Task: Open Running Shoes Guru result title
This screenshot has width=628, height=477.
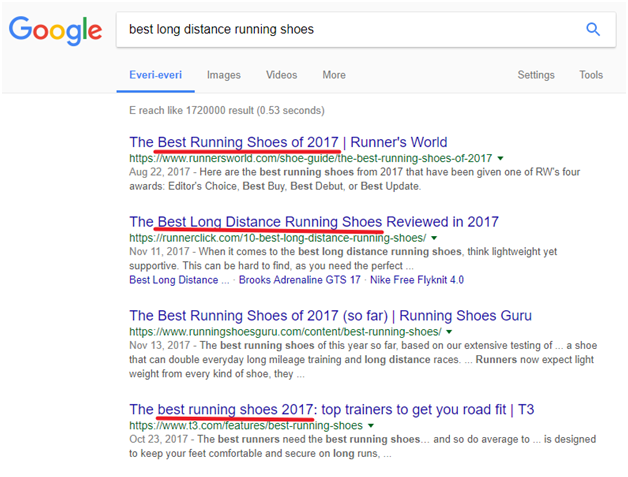Action: click(330, 316)
